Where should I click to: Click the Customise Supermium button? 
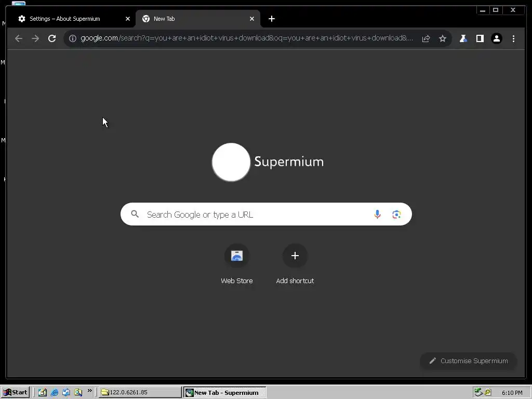pos(468,361)
